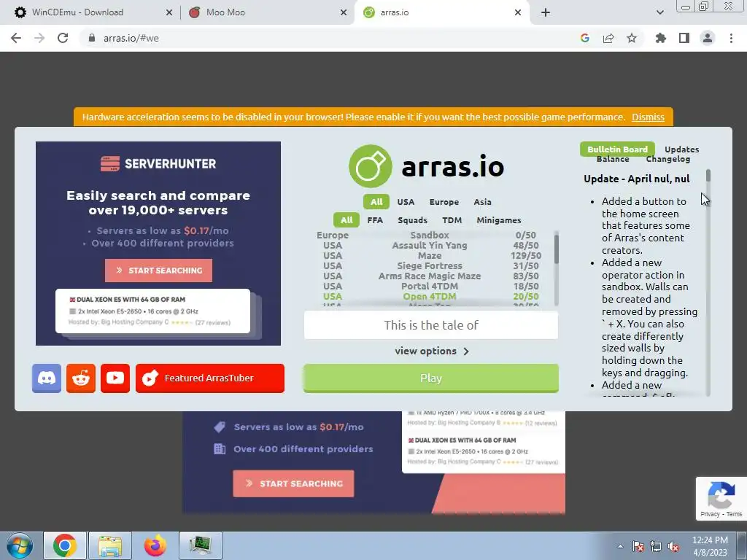Image resolution: width=747 pixels, height=560 pixels.
Task: Choose the Assault Yin Yang server
Action: point(429,246)
